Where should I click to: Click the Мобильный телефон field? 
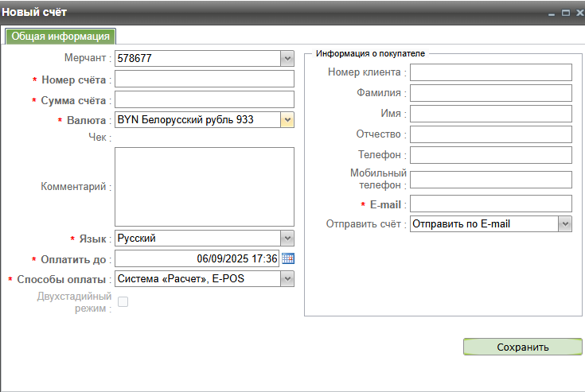[x=490, y=180]
